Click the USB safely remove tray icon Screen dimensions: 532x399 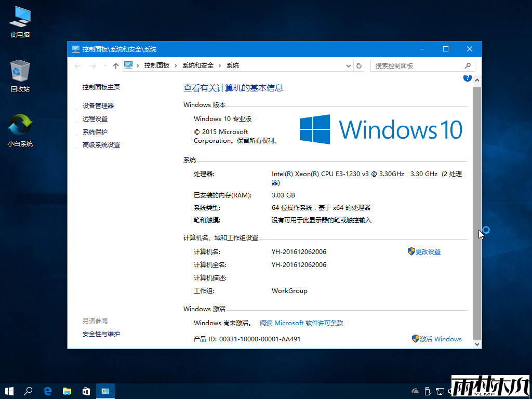428,391
